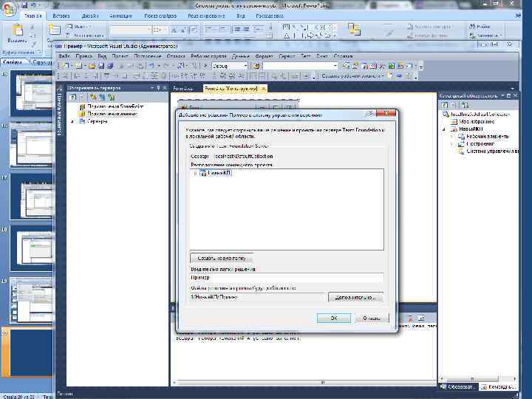This screenshot has height=399, width=532.
Task: Click the Find (Найти) binoculars icon
Action: click(x=472, y=26)
